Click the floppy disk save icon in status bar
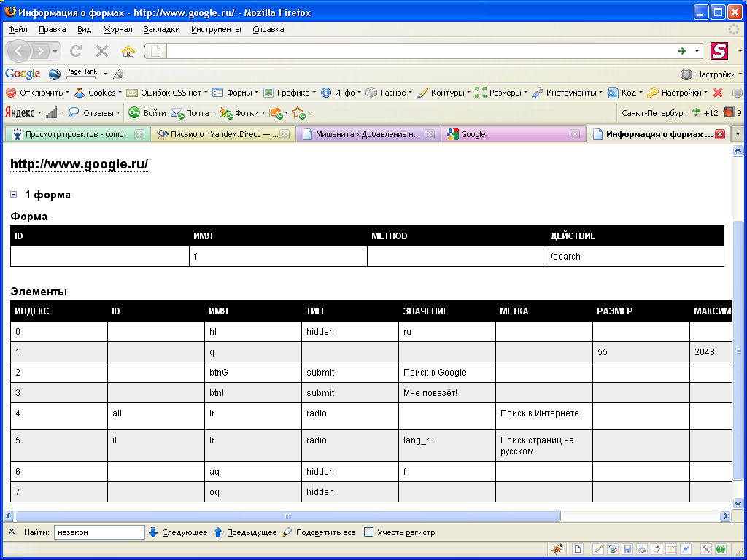The width and height of the screenshot is (747, 560). (627, 549)
